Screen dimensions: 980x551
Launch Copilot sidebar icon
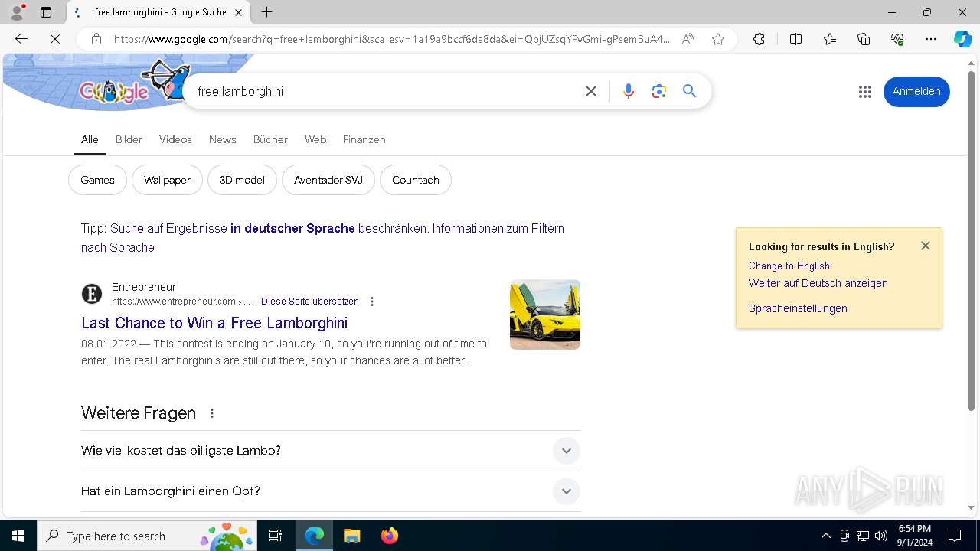tap(962, 39)
